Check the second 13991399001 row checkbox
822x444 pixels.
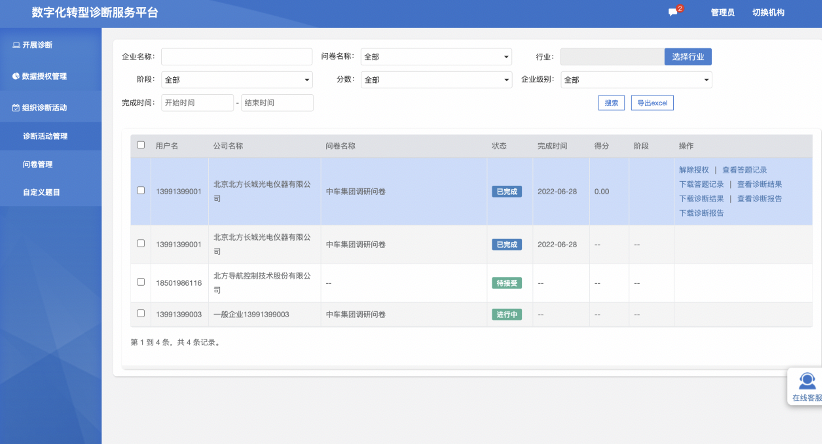pos(141,243)
